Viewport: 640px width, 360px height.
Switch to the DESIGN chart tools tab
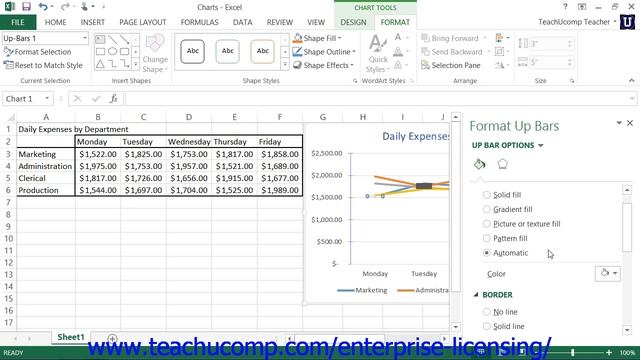353,22
